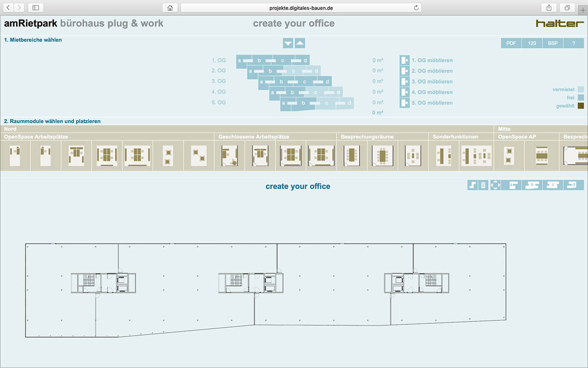Click the rotate module icon left of trash
The height and width of the screenshot is (368, 588).
coord(472,185)
